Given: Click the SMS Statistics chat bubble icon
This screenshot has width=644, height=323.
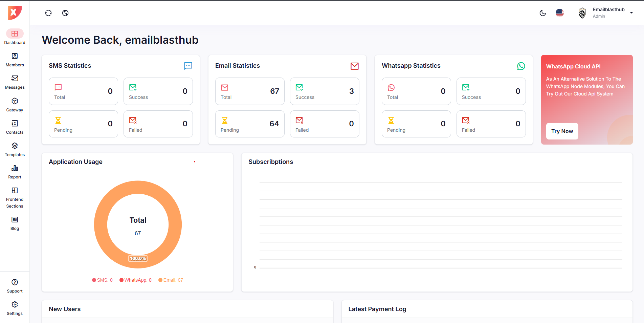Looking at the screenshot, I should click(x=188, y=66).
